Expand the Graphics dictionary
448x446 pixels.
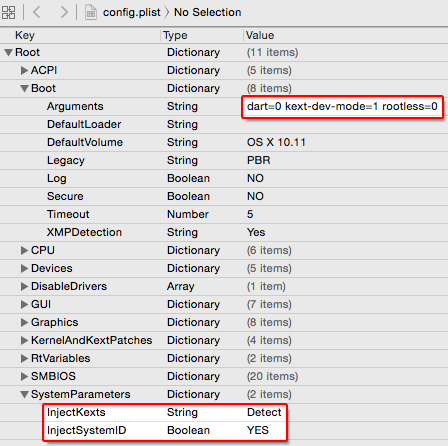pyautogui.click(x=24, y=322)
